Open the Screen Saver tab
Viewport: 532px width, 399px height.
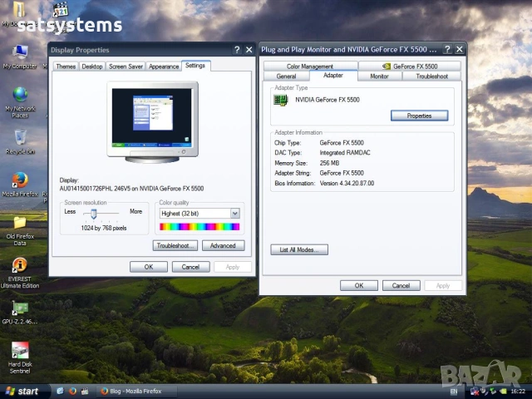point(126,66)
